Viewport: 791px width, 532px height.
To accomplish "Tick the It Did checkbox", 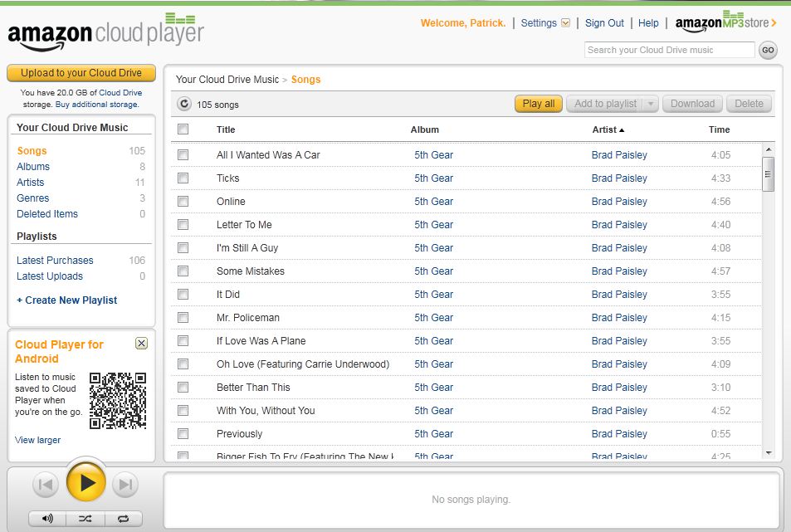I will point(183,294).
